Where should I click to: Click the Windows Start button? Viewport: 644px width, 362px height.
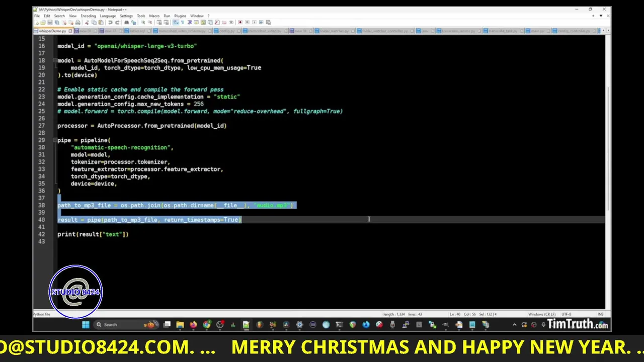coord(86,325)
